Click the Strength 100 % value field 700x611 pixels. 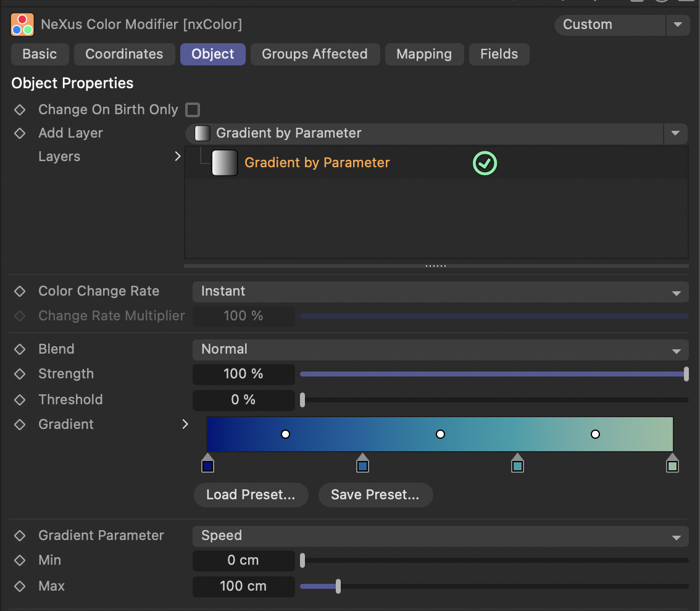tap(244, 374)
